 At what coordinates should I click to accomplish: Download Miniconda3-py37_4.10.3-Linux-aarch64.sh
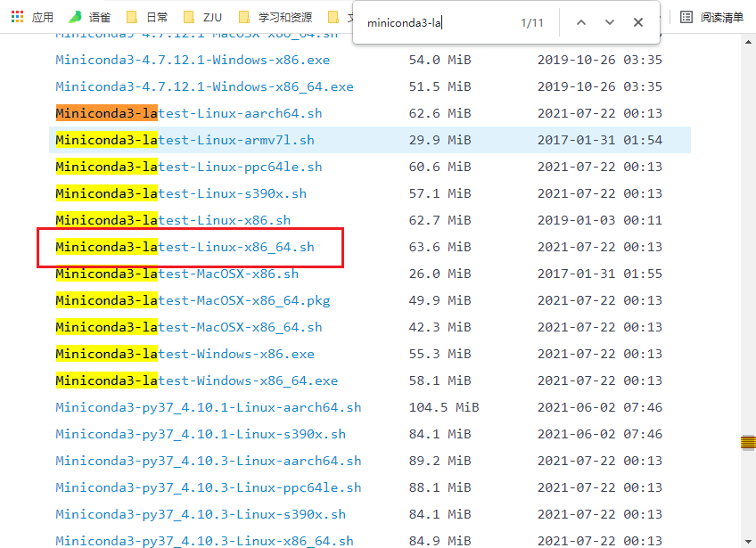point(209,461)
